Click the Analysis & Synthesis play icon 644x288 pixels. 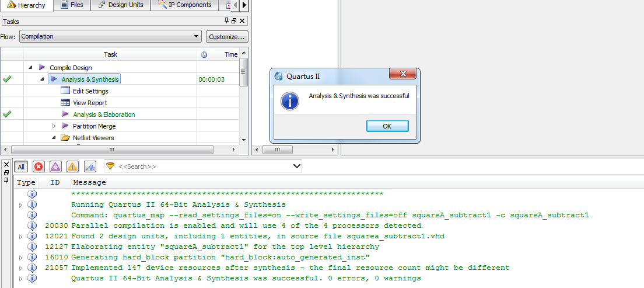click(x=54, y=79)
